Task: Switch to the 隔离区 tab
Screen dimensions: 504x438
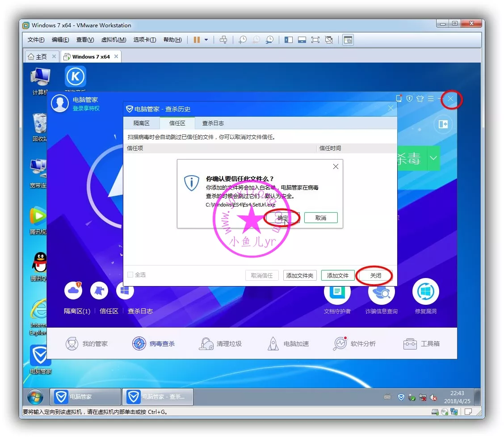Action: (x=141, y=123)
